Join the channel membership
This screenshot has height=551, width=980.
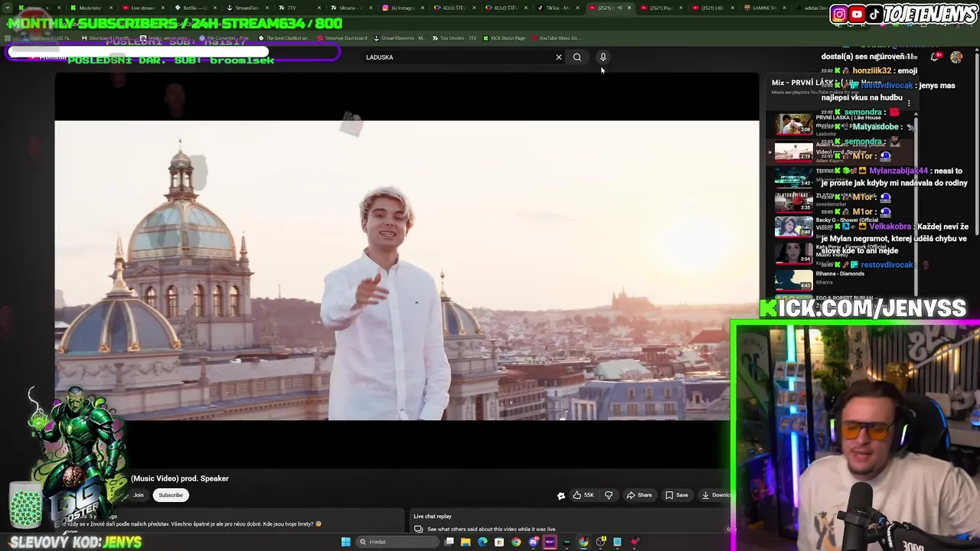(139, 495)
